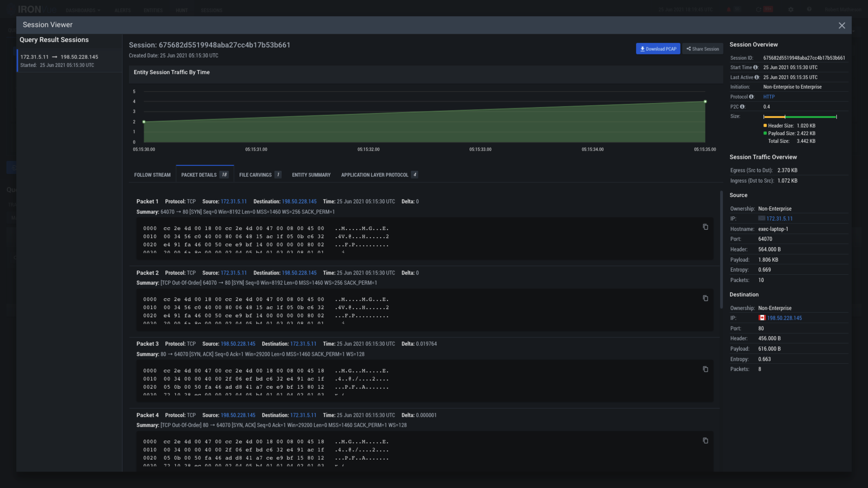Open the HTTP protocol link
The height and width of the screenshot is (488, 868).
(x=769, y=97)
